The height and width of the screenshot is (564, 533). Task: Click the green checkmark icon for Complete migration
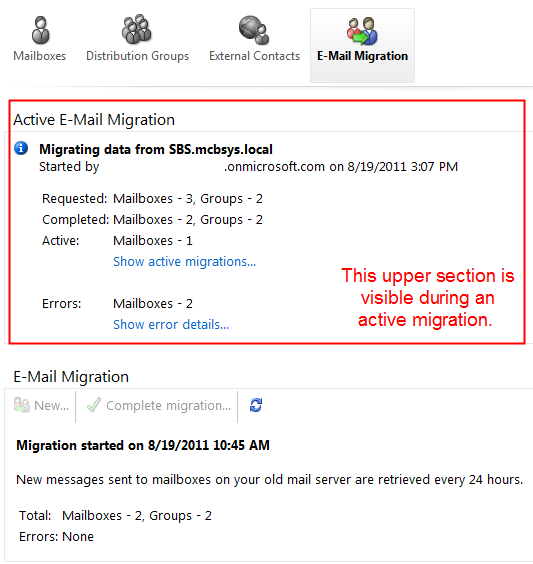(94, 405)
